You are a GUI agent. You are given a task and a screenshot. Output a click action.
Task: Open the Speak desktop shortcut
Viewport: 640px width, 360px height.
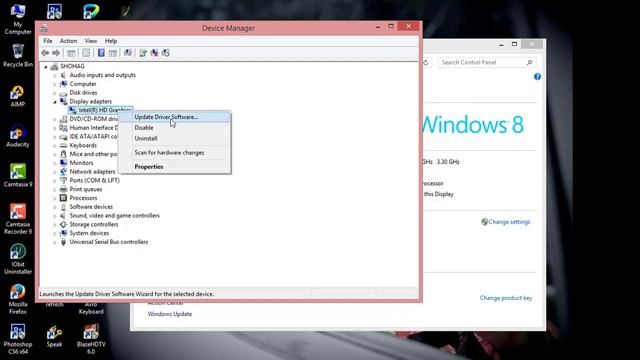[54, 337]
